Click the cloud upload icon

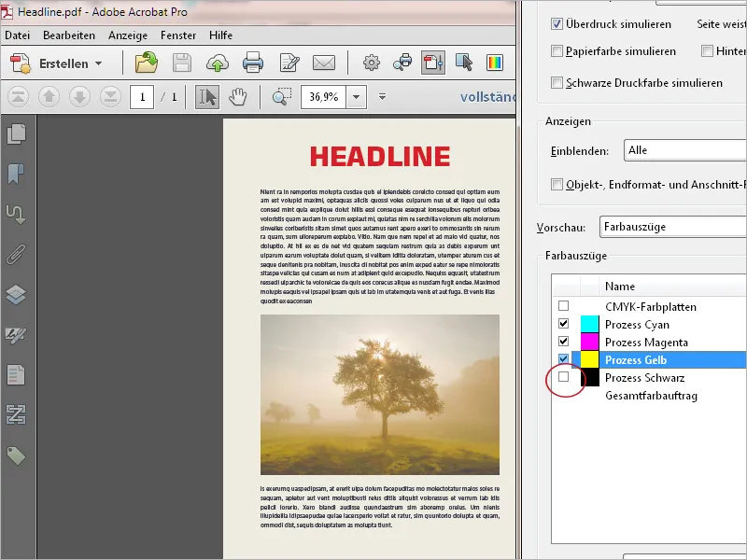point(218,63)
